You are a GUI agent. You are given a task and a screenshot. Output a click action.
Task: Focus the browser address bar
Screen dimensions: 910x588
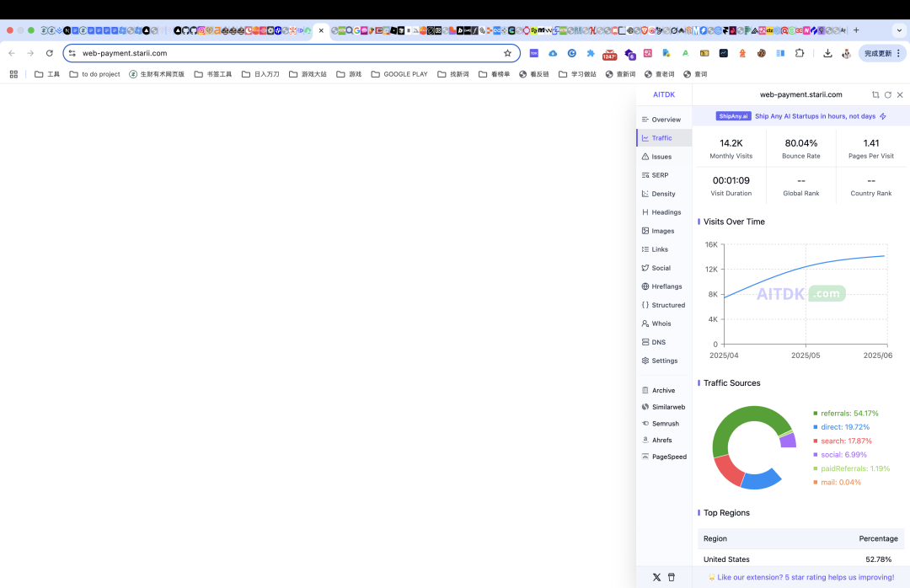290,53
